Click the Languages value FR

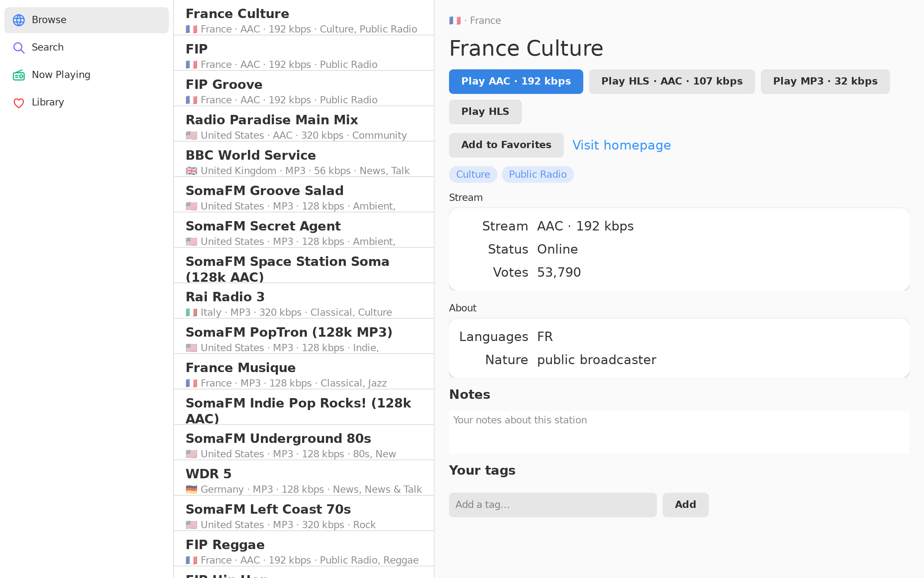(x=545, y=337)
